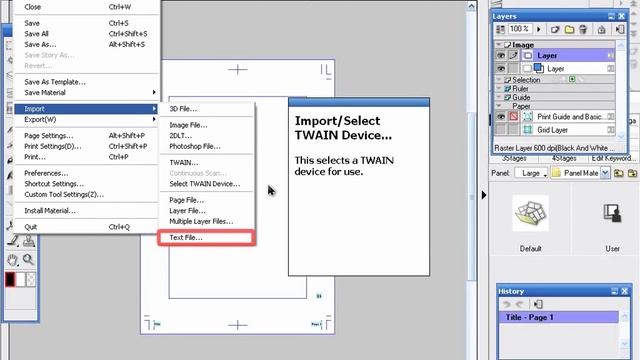Switch to the 4Stages tab
The height and width of the screenshot is (360, 640).
564,158
